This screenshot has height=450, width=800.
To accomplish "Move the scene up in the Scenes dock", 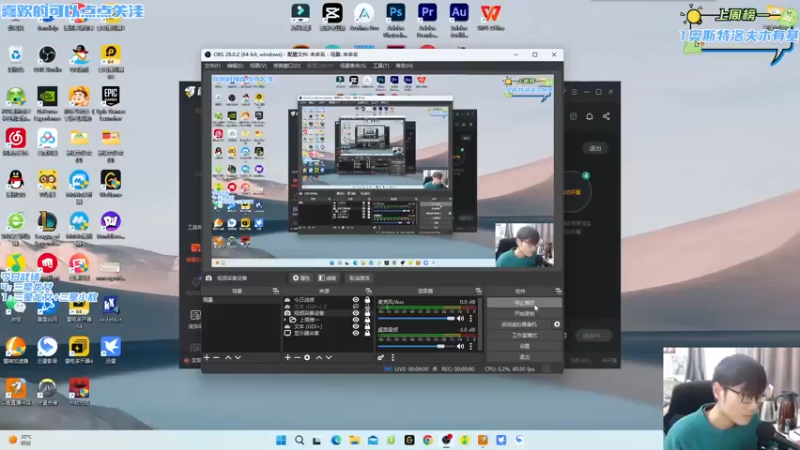I will click(x=228, y=358).
